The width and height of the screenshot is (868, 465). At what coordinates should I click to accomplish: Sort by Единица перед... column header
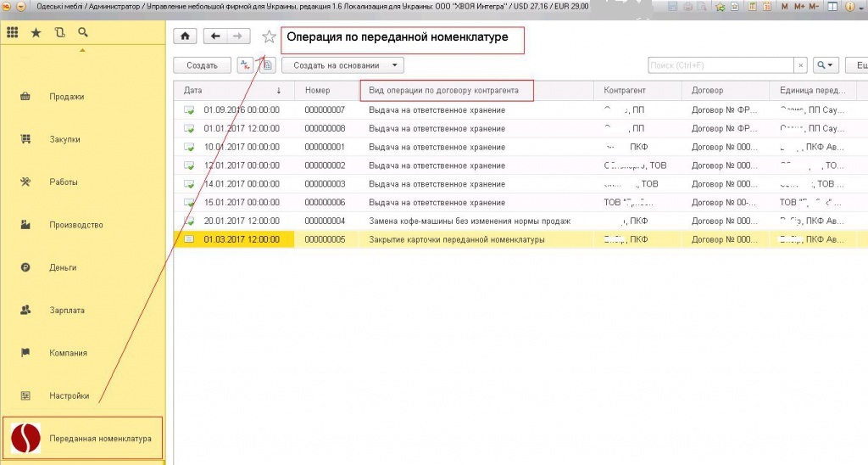(812, 90)
